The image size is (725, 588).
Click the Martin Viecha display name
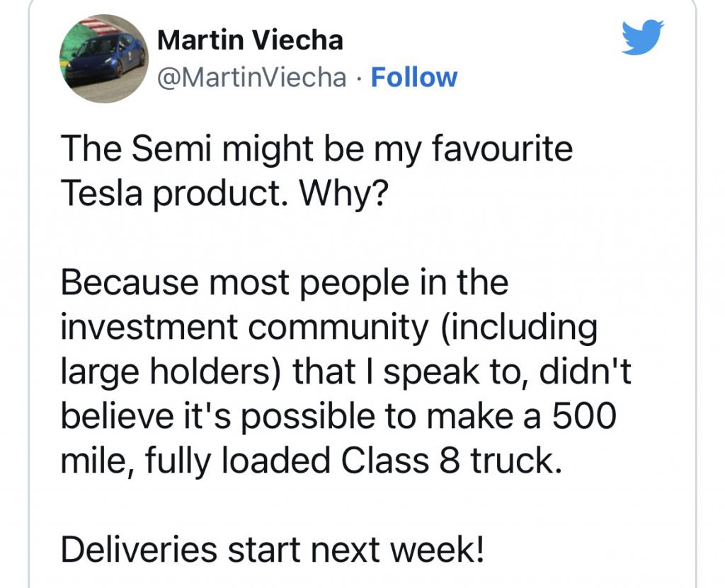(250, 40)
